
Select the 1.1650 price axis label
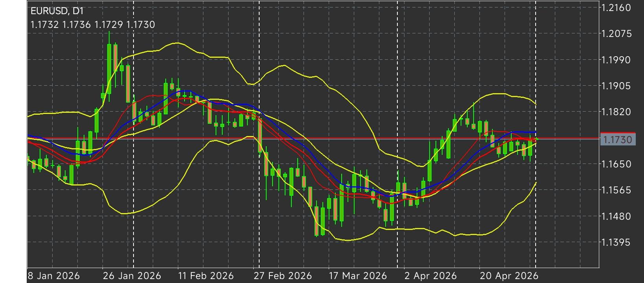pyautogui.click(x=617, y=164)
